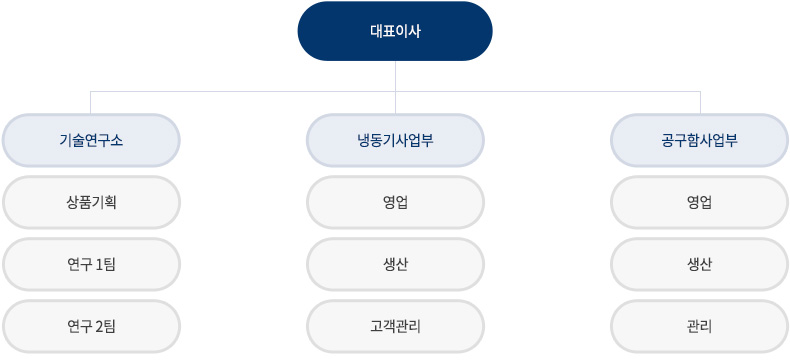Click the vertical connector line above 기술연구소
Screen dimensions: 790x360
91,103
